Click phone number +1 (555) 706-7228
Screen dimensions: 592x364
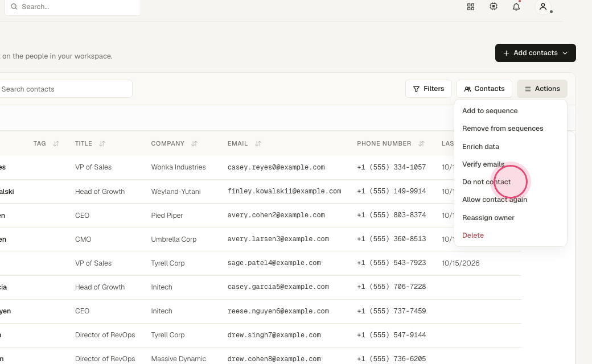pyautogui.click(x=392, y=287)
